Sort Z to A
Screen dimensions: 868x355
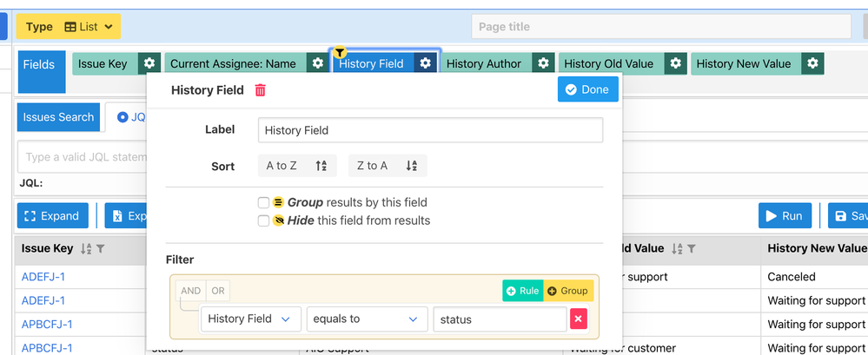tap(388, 166)
